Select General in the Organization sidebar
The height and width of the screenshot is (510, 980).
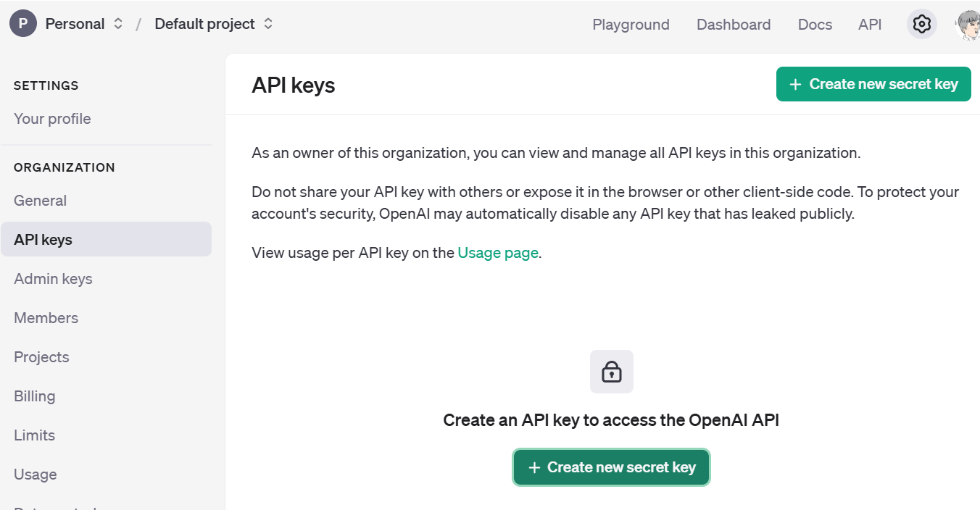(x=41, y=201)
